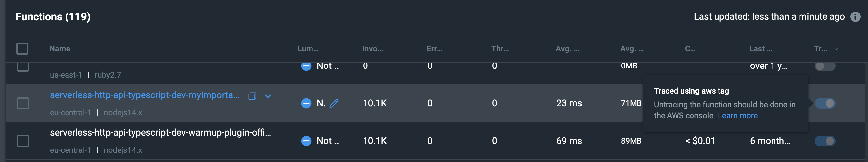
Task: Disable tracing for warmup-plugin function
Action: [x=825, y=141]
